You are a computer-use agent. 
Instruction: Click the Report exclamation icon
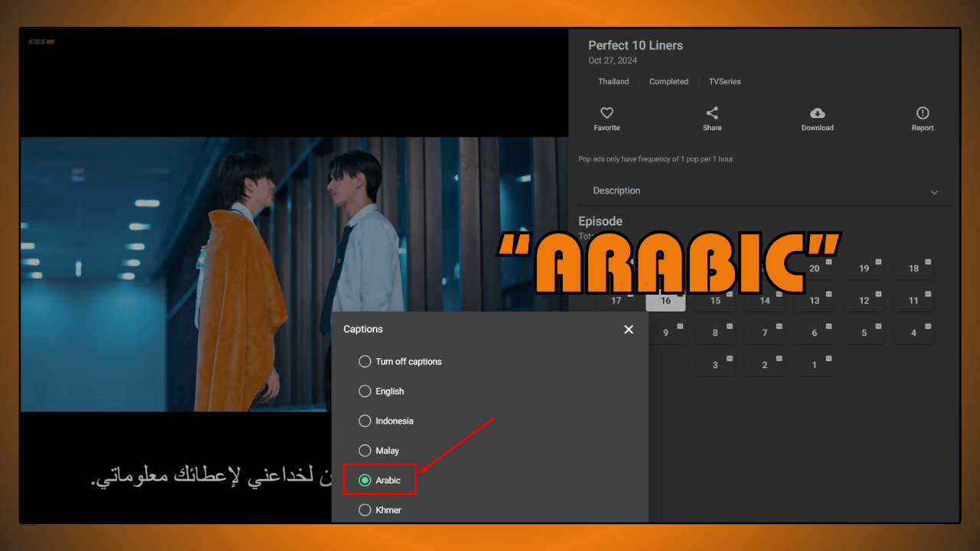(x=922, y=115)
